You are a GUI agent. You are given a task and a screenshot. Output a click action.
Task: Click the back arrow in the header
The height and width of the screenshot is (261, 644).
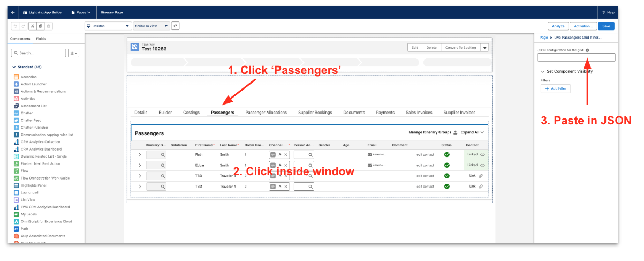pyautogui.click(x=13, y=12)
